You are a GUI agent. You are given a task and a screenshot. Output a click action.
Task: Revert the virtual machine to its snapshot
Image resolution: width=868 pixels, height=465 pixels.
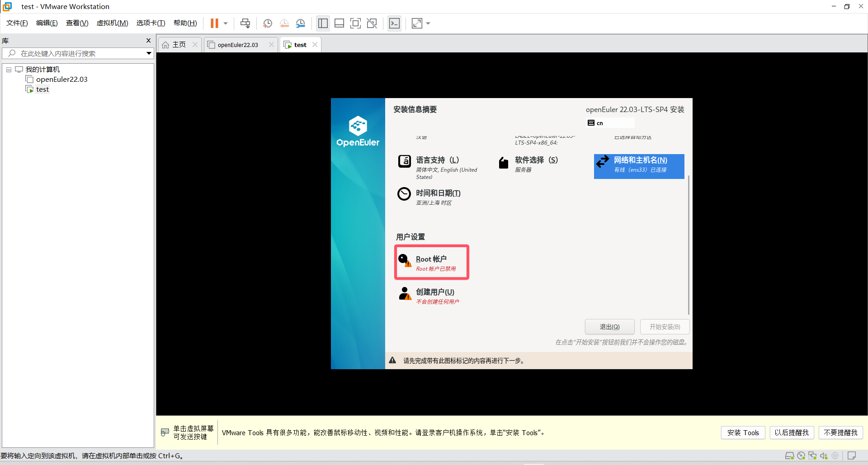(284, 23)
